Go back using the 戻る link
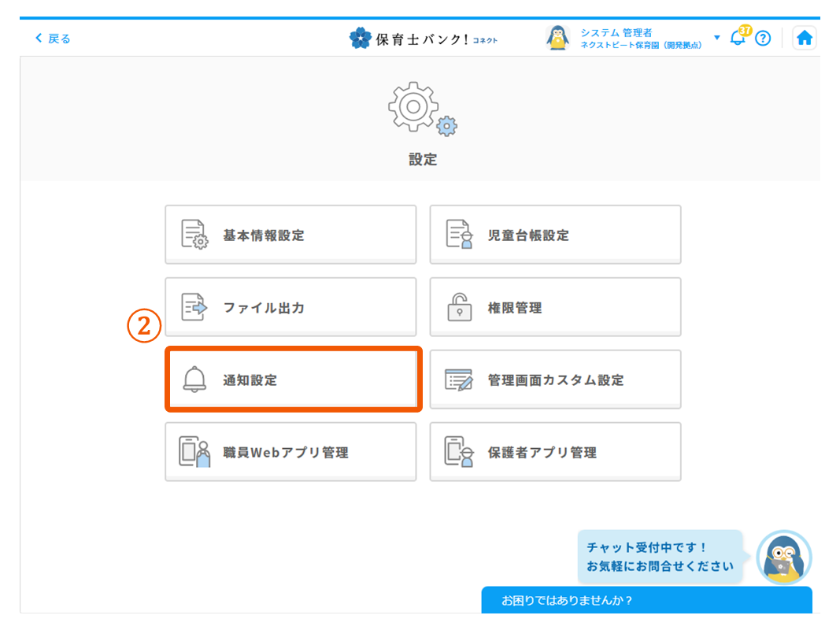This screenshot has width=840, height=630. point(53,39)
